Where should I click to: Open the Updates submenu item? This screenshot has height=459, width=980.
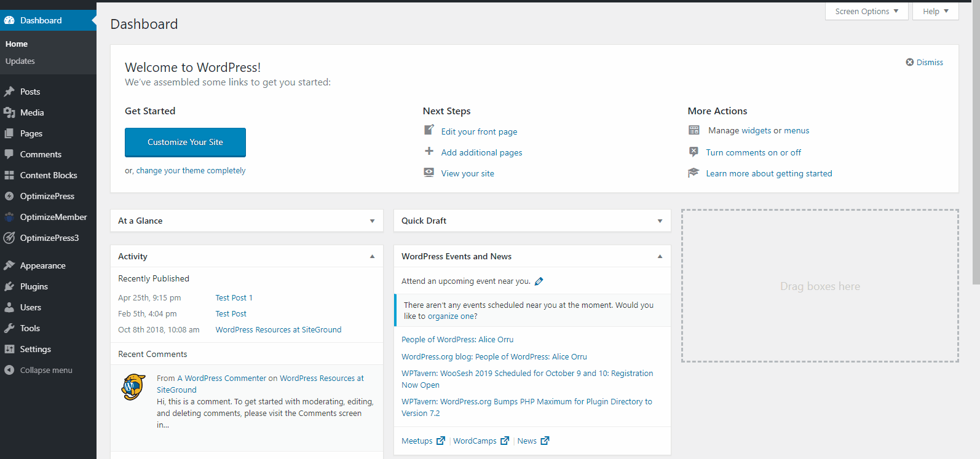(20, 61)
